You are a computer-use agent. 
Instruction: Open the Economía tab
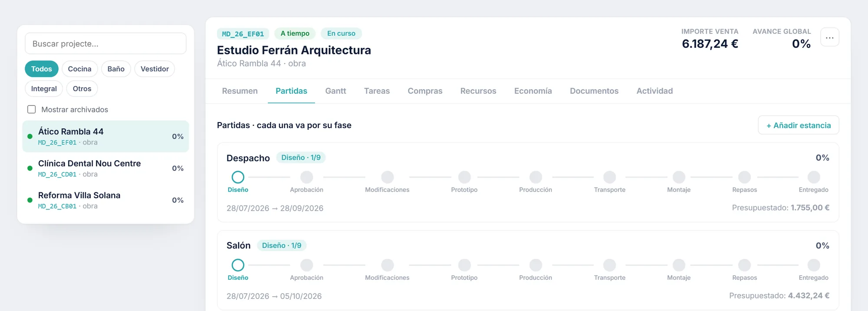[533, 91]
